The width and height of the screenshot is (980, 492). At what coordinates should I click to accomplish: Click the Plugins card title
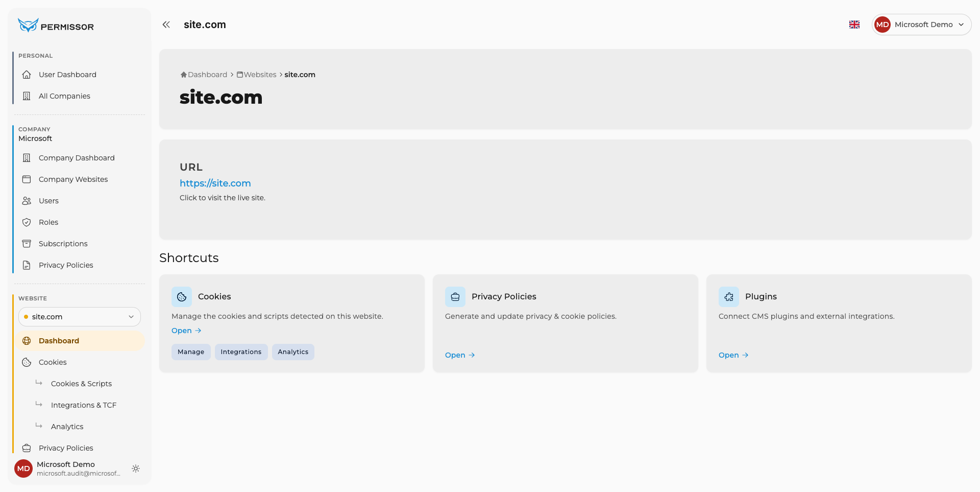[x=761, y=297]
